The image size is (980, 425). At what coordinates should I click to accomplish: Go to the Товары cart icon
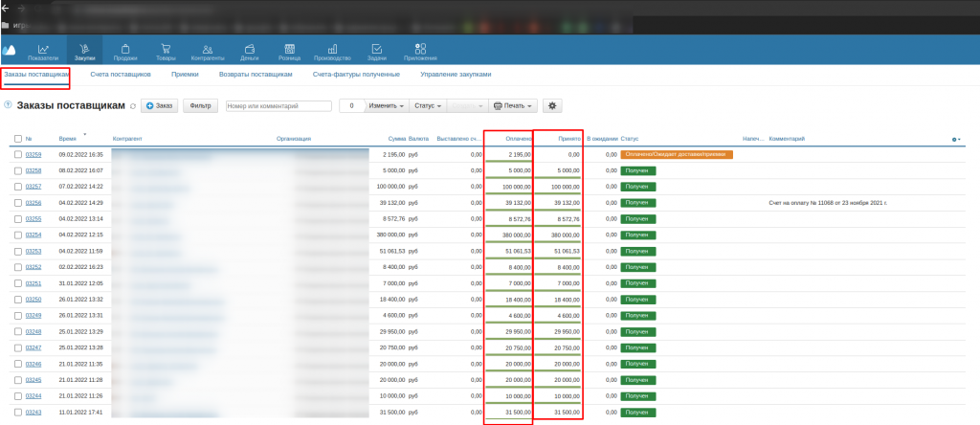click(x=166, y=50)
